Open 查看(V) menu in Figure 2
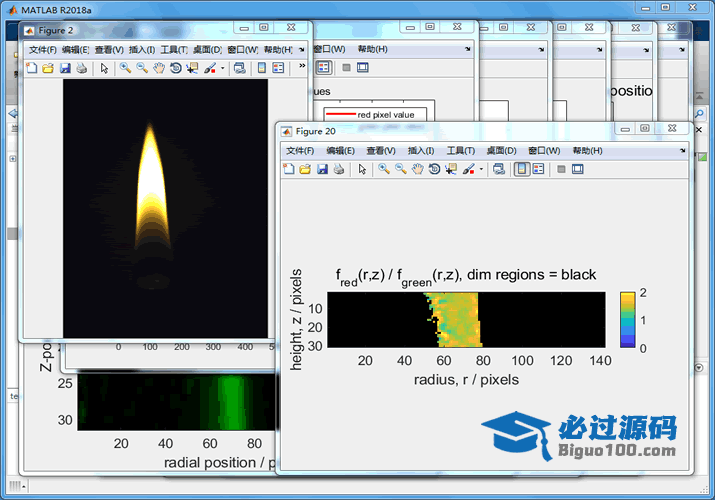The image size is (715, 500). 109,50
